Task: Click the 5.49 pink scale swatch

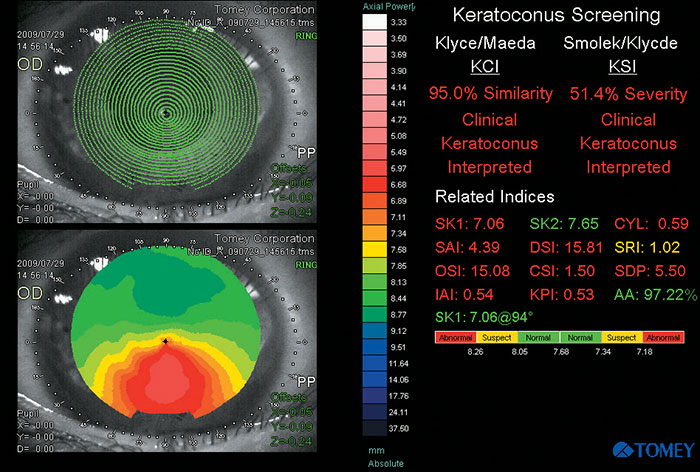Action: [x=375, y=152]
